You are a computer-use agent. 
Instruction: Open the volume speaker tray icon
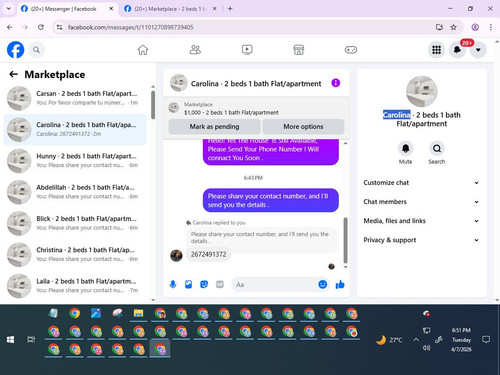click(426, 348)
